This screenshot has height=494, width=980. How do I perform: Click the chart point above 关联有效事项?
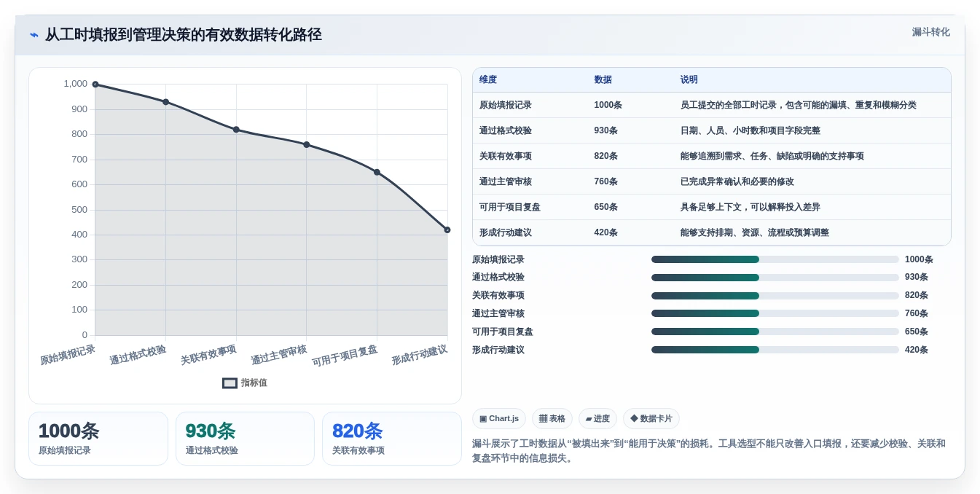tap(236, 130)
